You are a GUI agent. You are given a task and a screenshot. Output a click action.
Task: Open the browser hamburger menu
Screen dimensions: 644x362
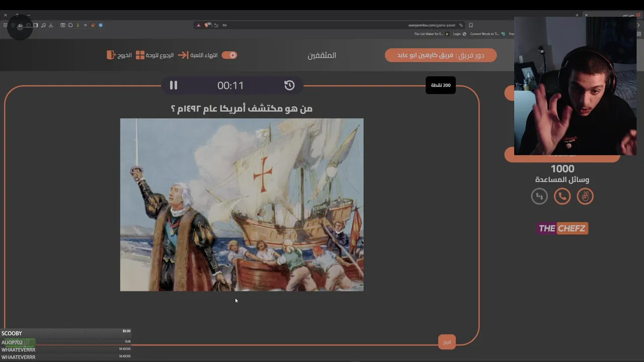pos(6,25)
